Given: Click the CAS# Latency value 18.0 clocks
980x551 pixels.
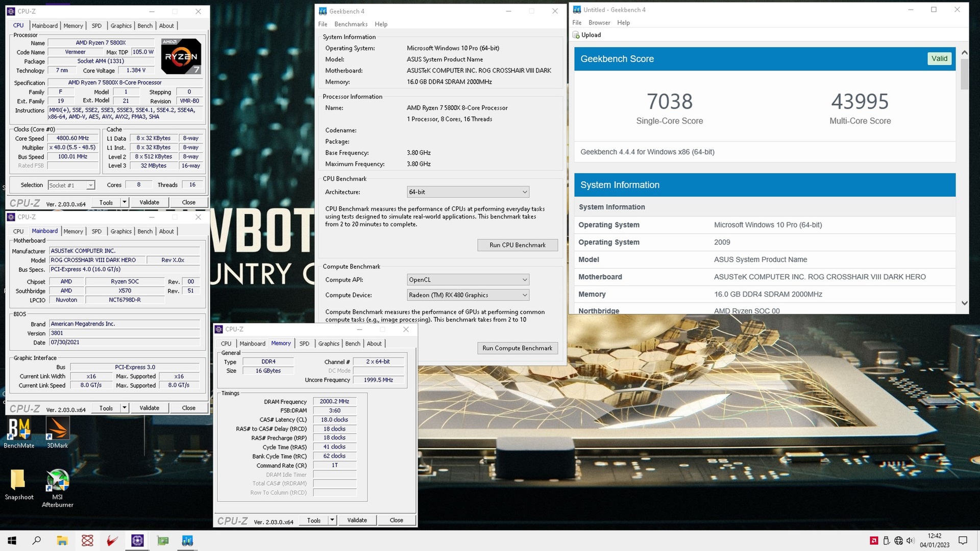Looking at the screenshot, I should (334, 420).
